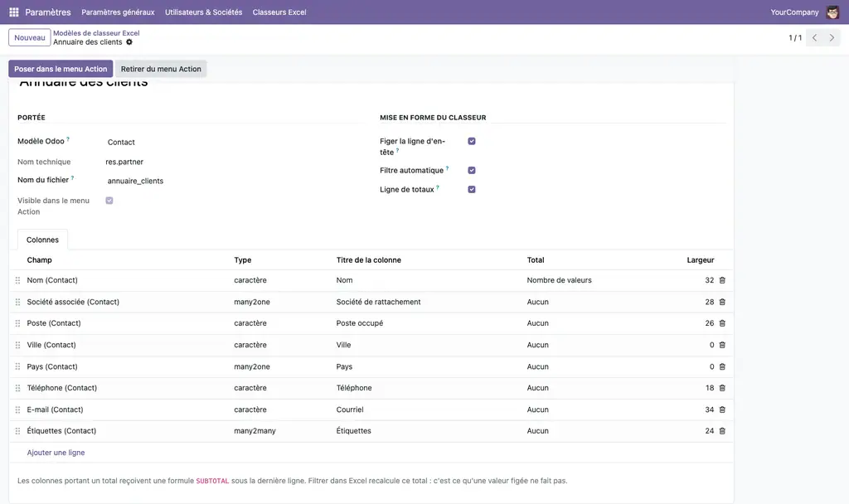Viewport: 849px width, 504px height.
Task: Open Total selector showing Nombre de valeurs
Action: 560,280
